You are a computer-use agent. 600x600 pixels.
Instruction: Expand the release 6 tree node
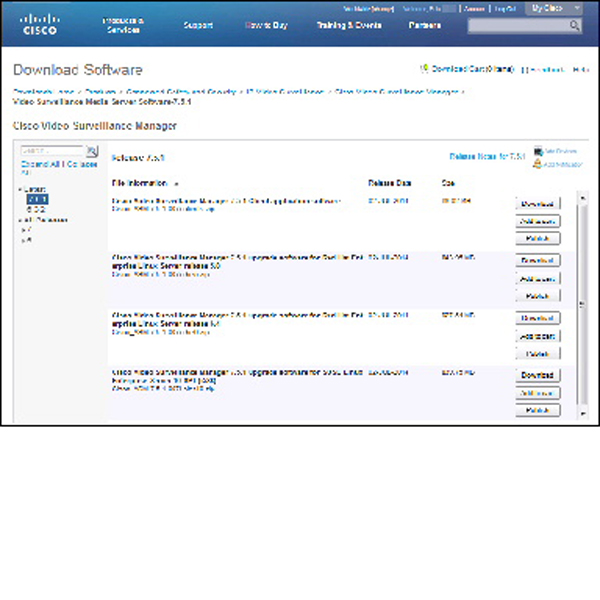tap(23, 240)
